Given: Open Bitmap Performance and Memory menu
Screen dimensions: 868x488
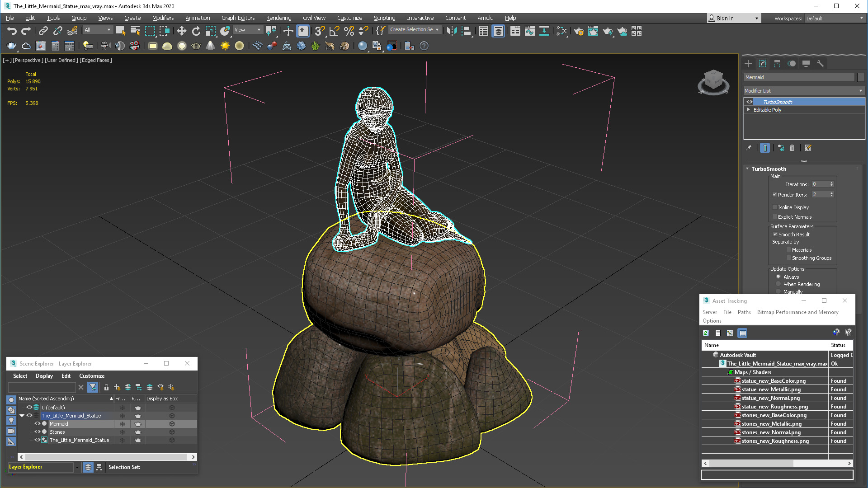Looking at the screenshot, I should pos(797,312).
